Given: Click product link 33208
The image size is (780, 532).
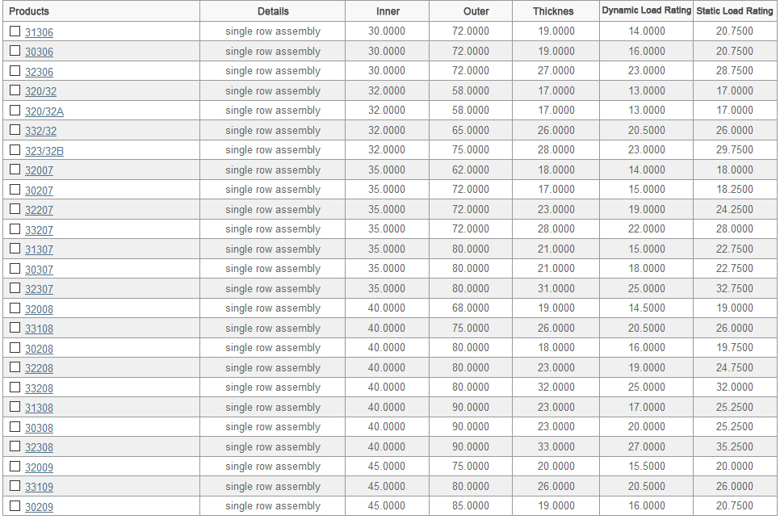Looking at the screenshot, I should [x=39, y=388].
